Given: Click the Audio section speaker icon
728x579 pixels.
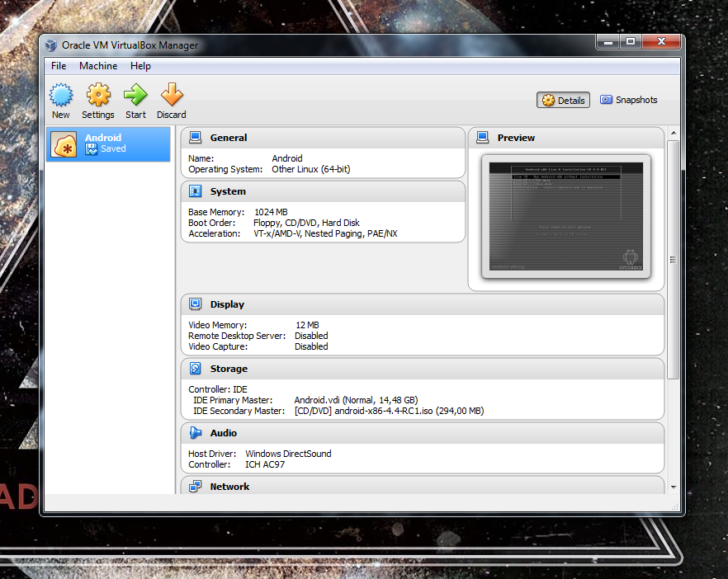Looking at the screenshot, I should 196,433.
